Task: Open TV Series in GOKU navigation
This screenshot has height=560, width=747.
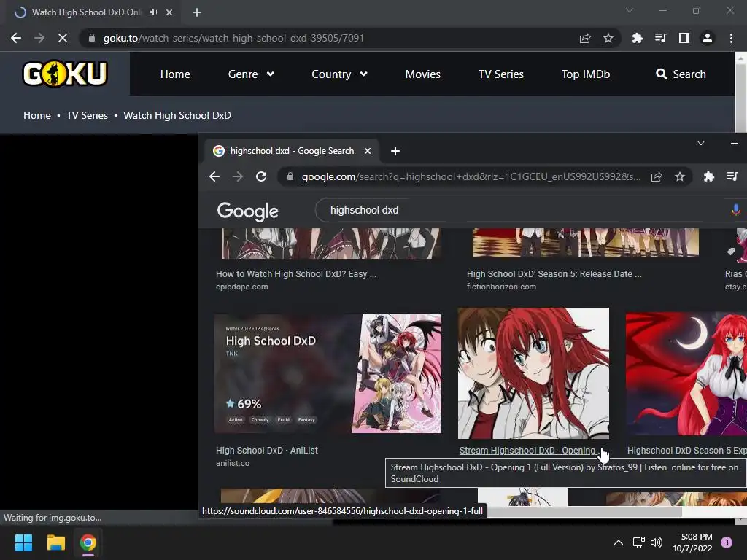Action: (500, 74)
